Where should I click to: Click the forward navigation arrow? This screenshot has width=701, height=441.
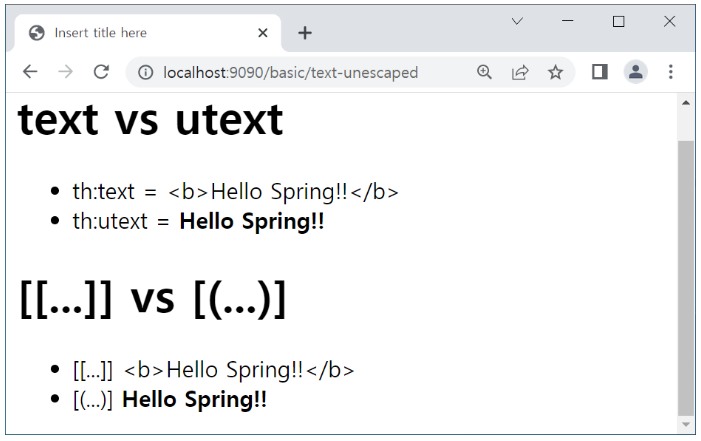coord(65,72)
